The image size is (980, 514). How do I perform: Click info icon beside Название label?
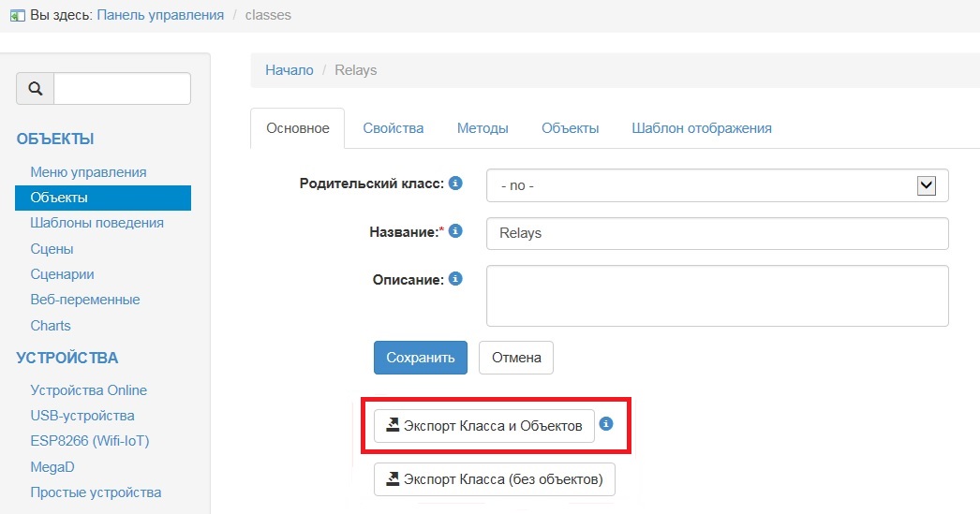(455, 231)
